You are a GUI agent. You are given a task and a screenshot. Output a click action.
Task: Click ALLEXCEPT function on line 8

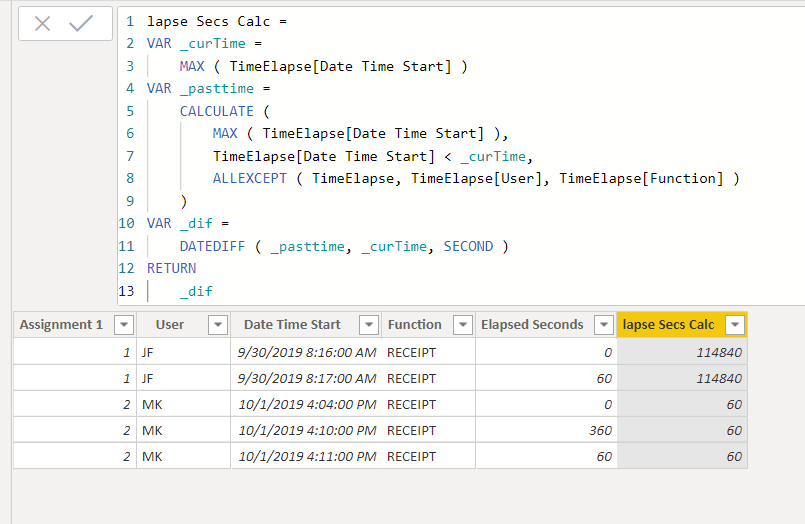250,179
